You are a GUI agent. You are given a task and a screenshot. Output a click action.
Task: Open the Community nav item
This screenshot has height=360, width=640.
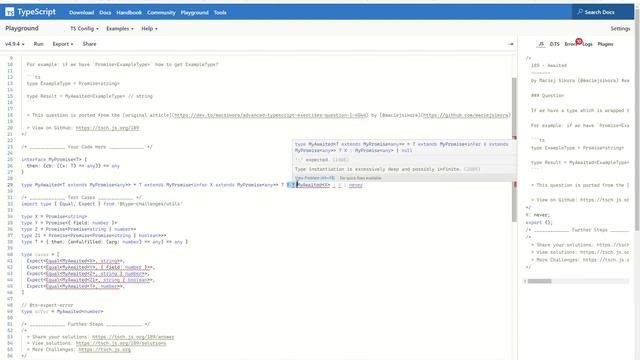[161, 13]
